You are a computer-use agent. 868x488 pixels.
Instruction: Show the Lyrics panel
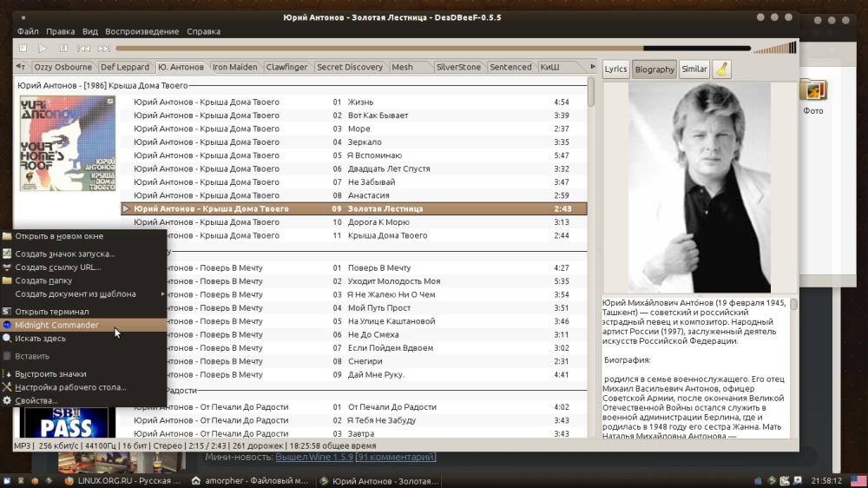tap(615, 69)
